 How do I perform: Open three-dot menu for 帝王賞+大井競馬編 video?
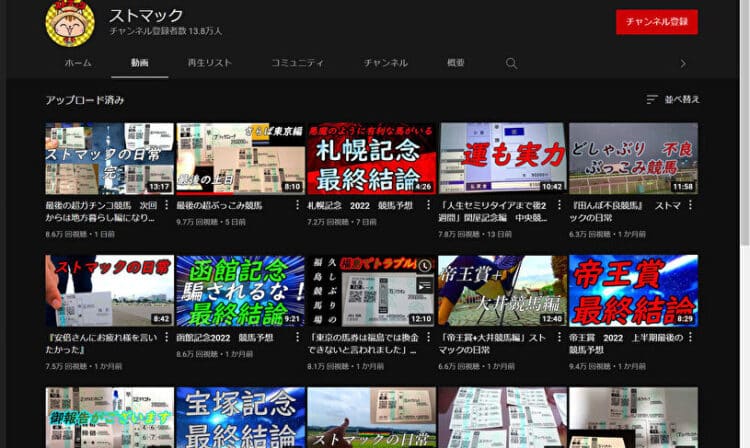pyautogui.click(x=560, y=337)
